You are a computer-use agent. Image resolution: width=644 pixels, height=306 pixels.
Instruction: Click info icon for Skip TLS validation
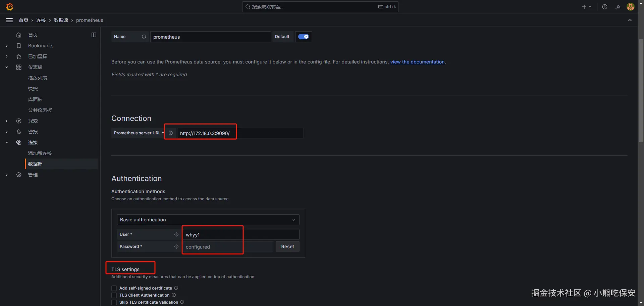click(x=182, y=302)
